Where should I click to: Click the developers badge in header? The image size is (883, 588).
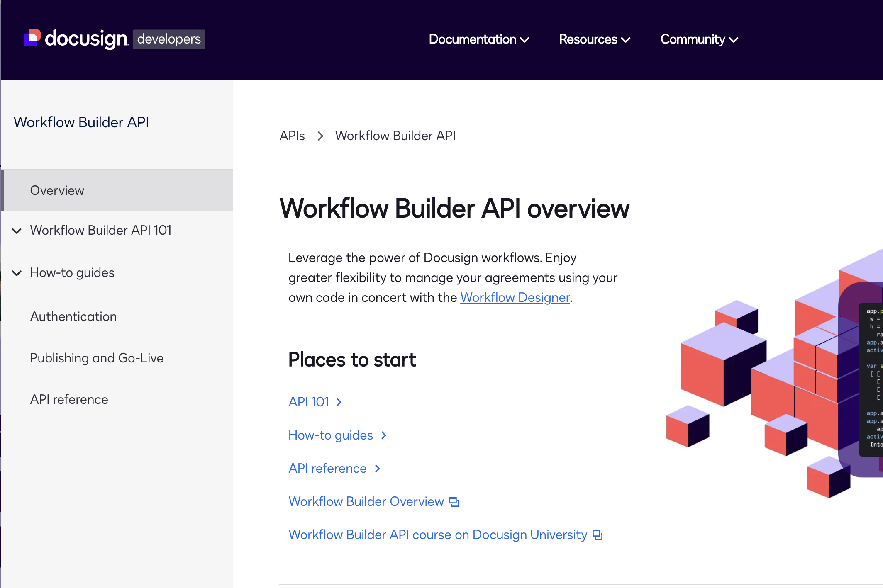[169, 39]
